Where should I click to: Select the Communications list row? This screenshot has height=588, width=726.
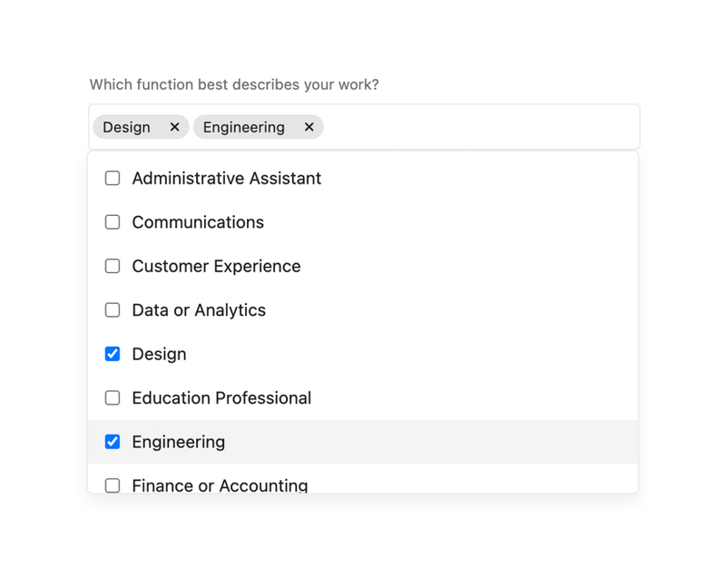click(272, 222)
